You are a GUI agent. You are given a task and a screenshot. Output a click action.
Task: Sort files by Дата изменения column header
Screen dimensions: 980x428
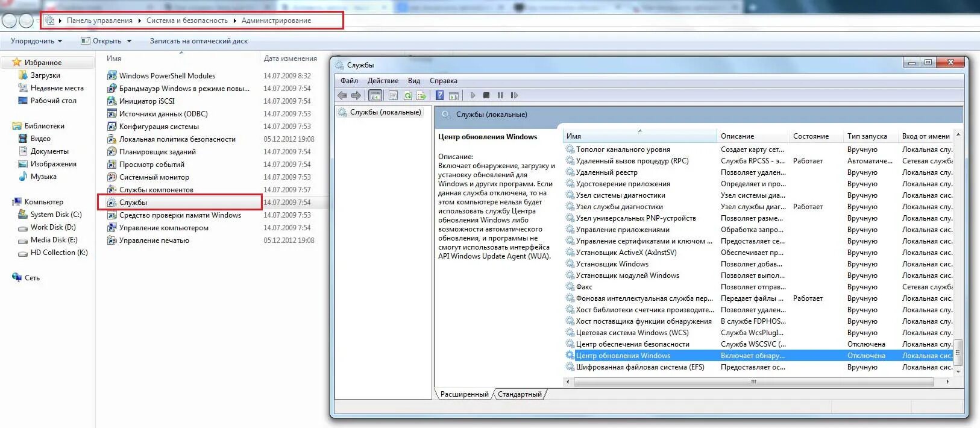point(290,58)
